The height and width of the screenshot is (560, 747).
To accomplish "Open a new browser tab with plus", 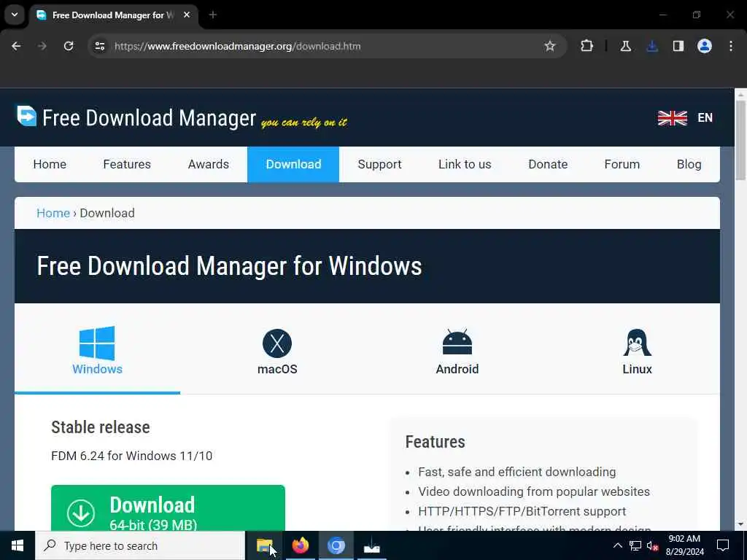I will (x=213, y=15).
